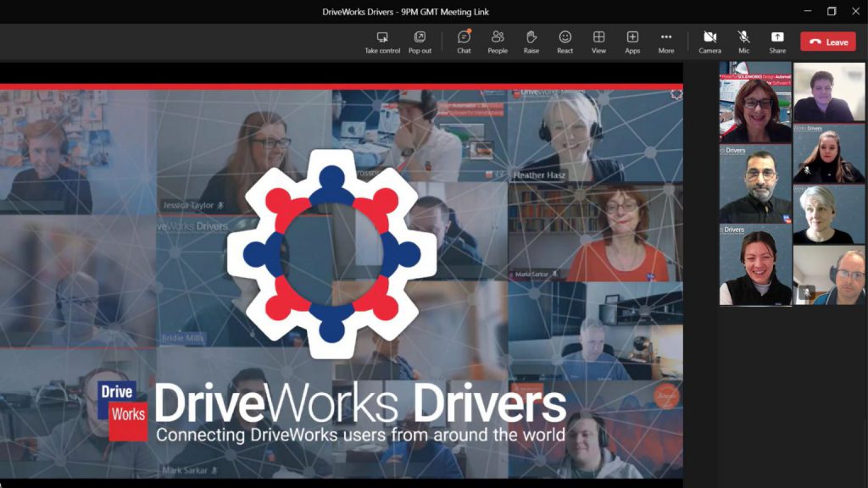Screen dimensions: 868x488
Task: Leave the meeting with the red button
Action: click(828, 42)
